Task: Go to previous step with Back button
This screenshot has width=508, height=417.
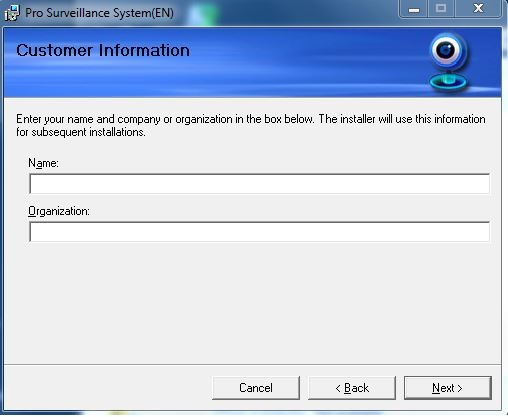Action: [x=352, y=388]
